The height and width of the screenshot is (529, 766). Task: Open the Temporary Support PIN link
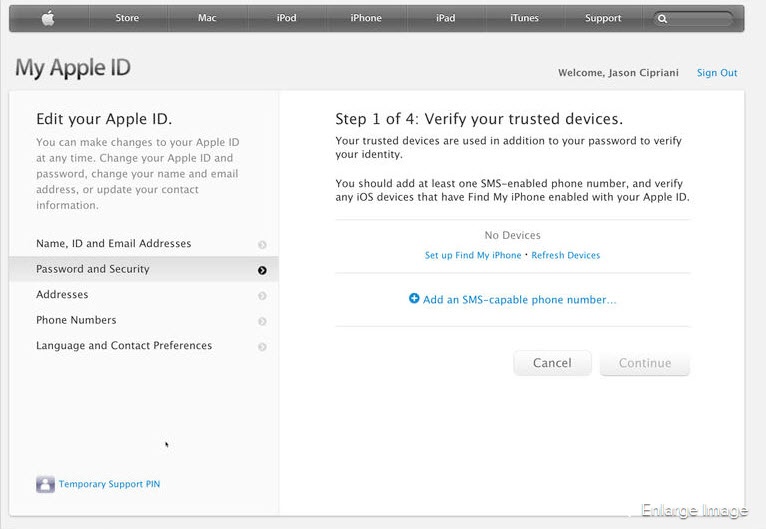pos(109,484)
